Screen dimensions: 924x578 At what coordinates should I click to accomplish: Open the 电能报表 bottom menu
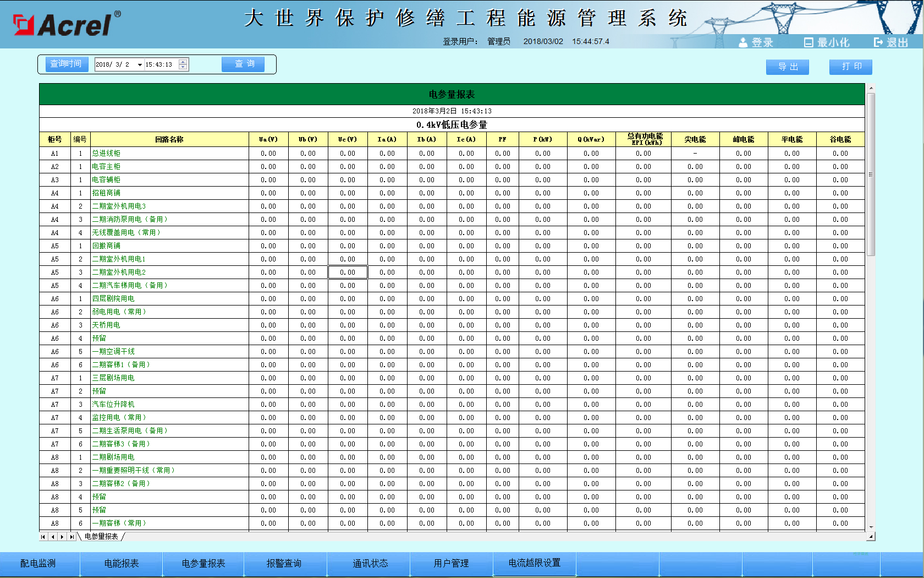[122, 564]
